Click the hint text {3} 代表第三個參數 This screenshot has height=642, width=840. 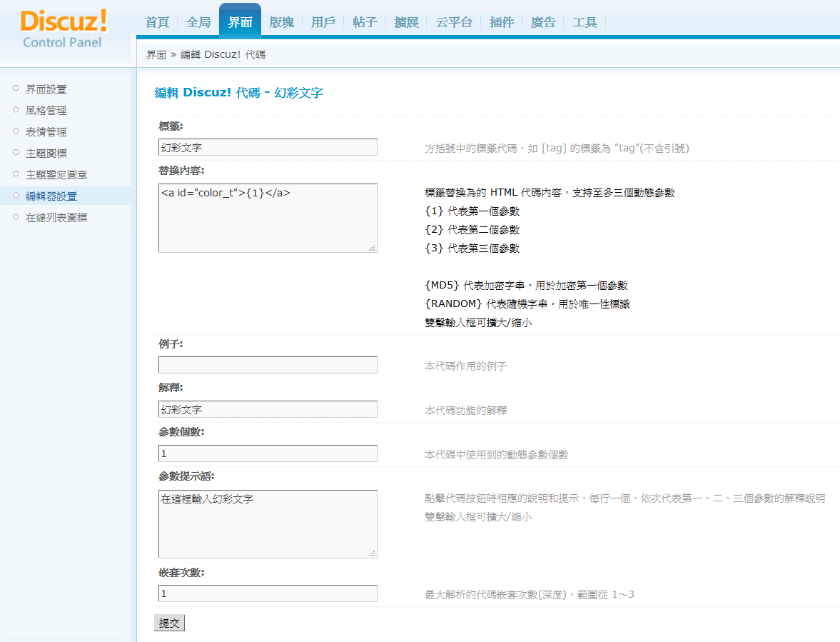472,248
